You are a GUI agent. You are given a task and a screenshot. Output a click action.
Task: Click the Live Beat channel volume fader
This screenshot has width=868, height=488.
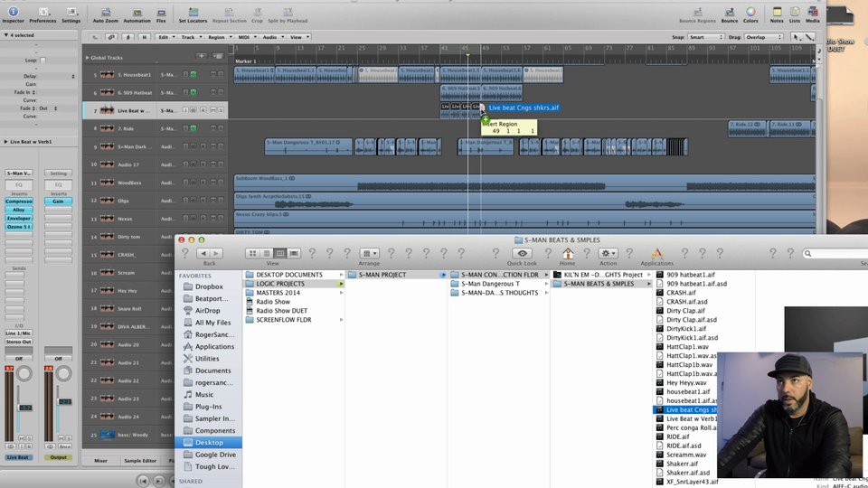pyautogui.click(x=25, y=408)
